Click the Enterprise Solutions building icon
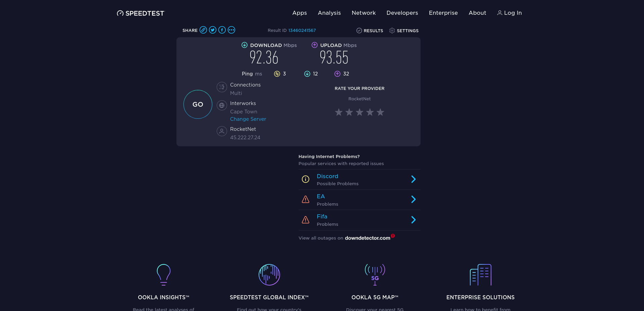Screen dimensions: 644x311 click(x=481, y=275)
